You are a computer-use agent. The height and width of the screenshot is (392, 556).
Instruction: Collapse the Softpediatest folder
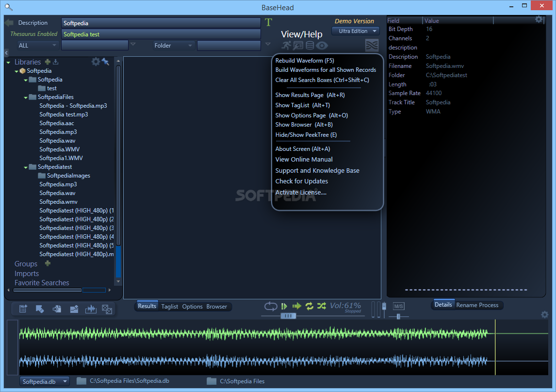coord(26,167)
